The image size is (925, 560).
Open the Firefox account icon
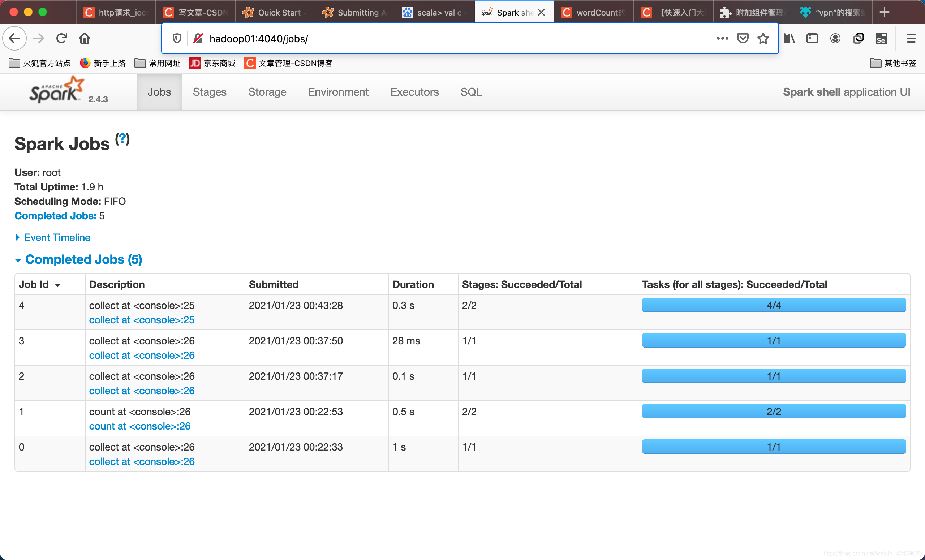click(x=835, y=38)
